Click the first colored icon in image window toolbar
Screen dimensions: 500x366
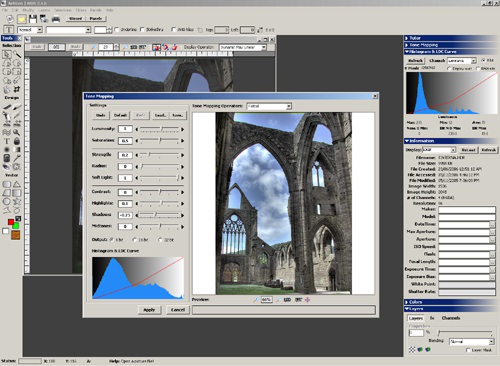pos(156,47)
